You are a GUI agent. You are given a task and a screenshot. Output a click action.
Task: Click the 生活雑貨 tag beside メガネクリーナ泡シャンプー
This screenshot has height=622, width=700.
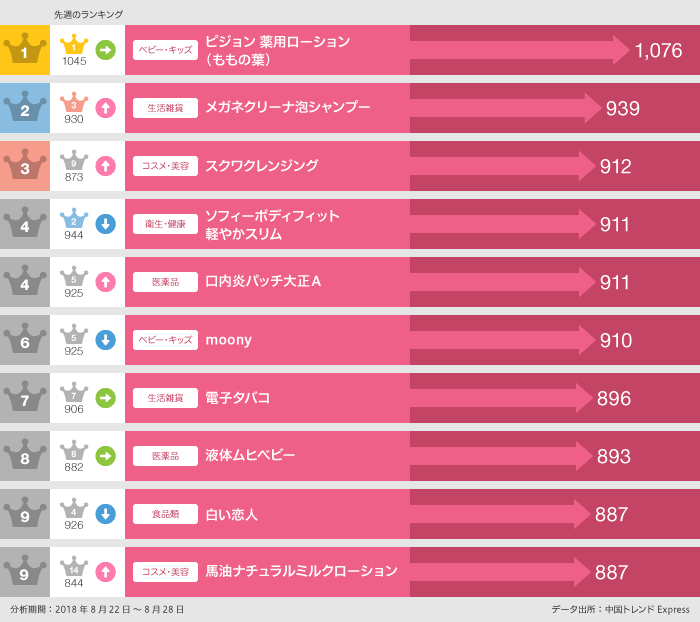(165, 108)
